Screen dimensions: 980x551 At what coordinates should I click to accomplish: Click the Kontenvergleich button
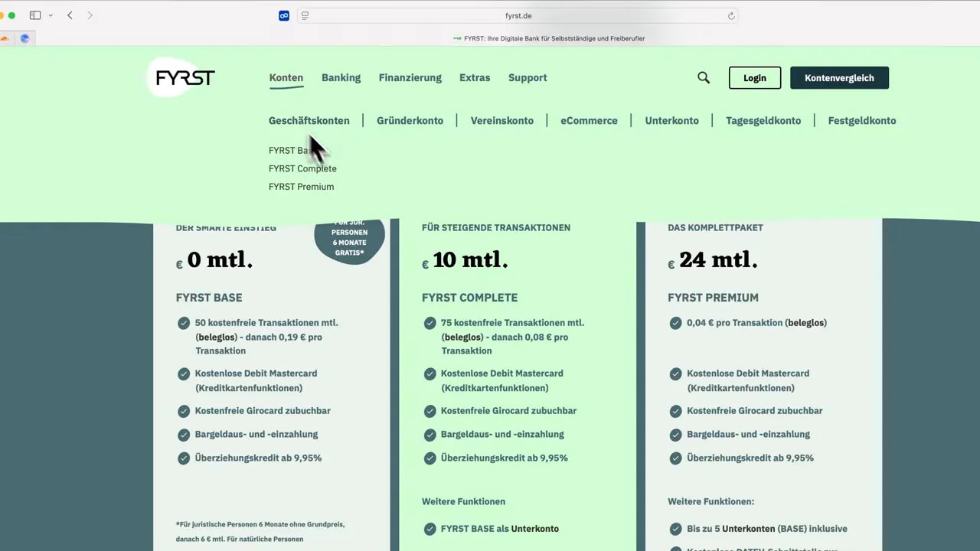pos(839,77)
